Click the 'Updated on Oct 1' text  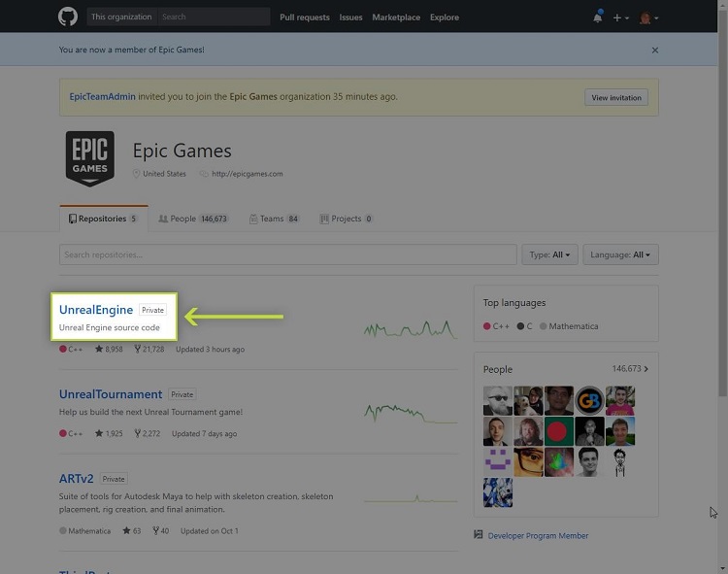[209, 531]
